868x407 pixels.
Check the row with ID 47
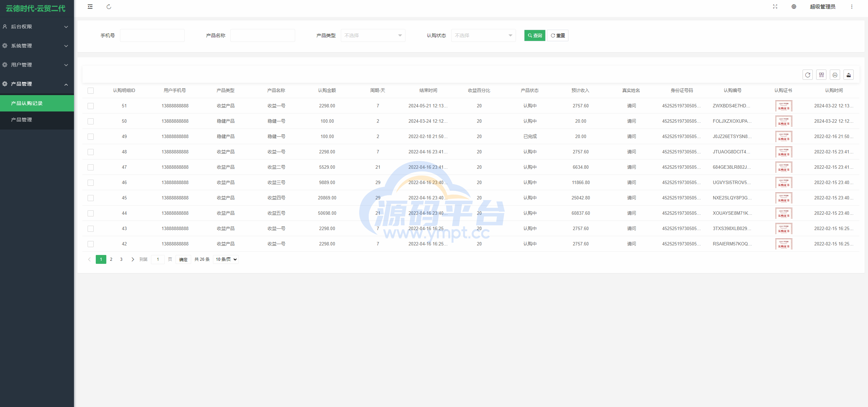(x=91, y=167)
